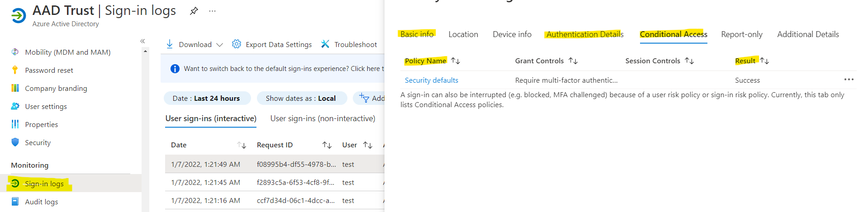The height and width of the screenshot is (212, 868).
Task: Launch the Troubleshoot tool
Action: click(349, 44)
